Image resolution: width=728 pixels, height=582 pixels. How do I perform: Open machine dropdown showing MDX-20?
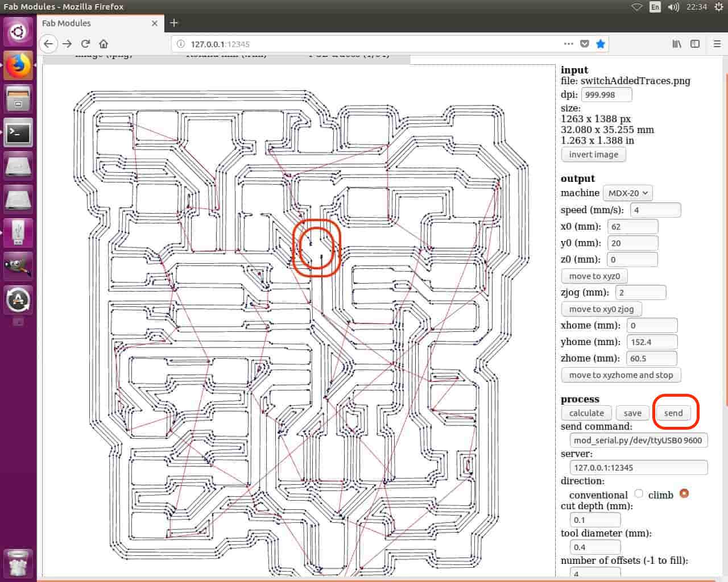pyautogui.click(x=627, y=193)
